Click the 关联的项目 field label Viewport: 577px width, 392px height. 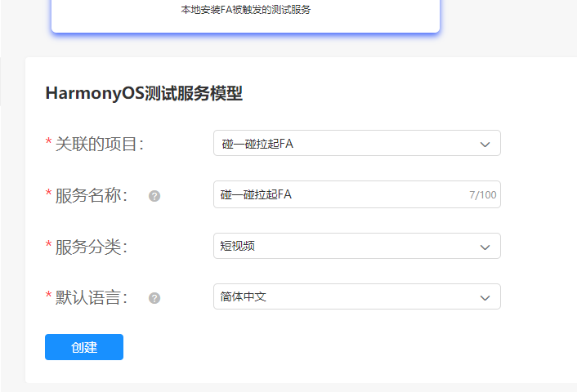click(x=99, y=145)
